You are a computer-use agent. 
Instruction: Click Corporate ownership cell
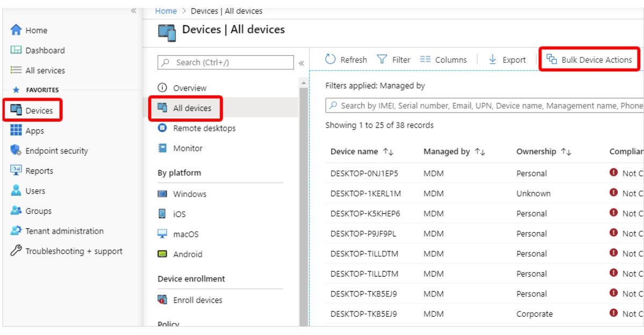coord(535,314)
